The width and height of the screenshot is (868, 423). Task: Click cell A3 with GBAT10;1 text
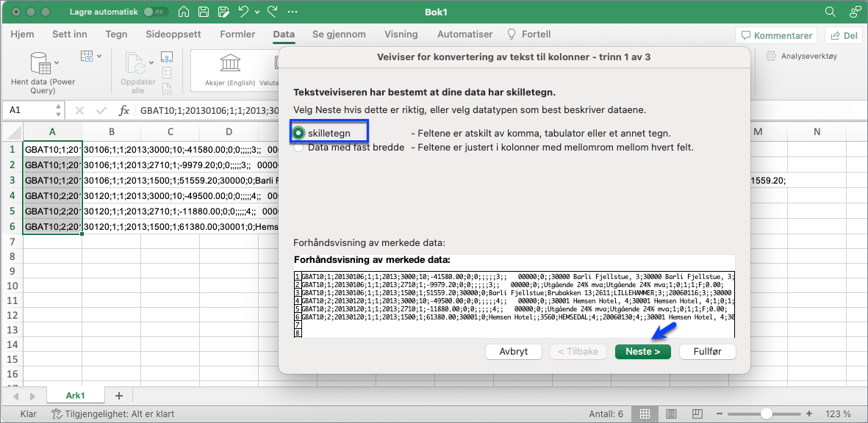click(53, 180)
